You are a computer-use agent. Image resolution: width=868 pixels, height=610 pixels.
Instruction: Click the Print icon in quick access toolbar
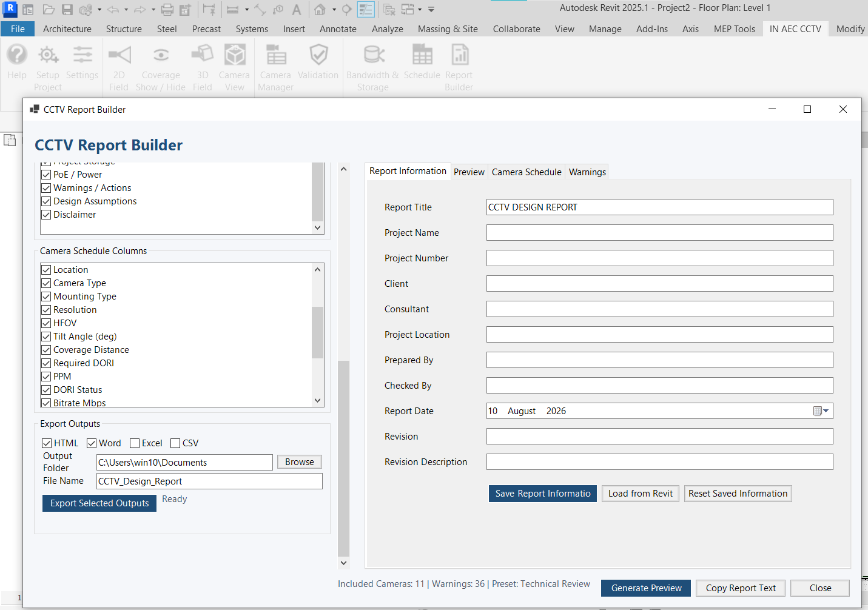pos(167,10)
